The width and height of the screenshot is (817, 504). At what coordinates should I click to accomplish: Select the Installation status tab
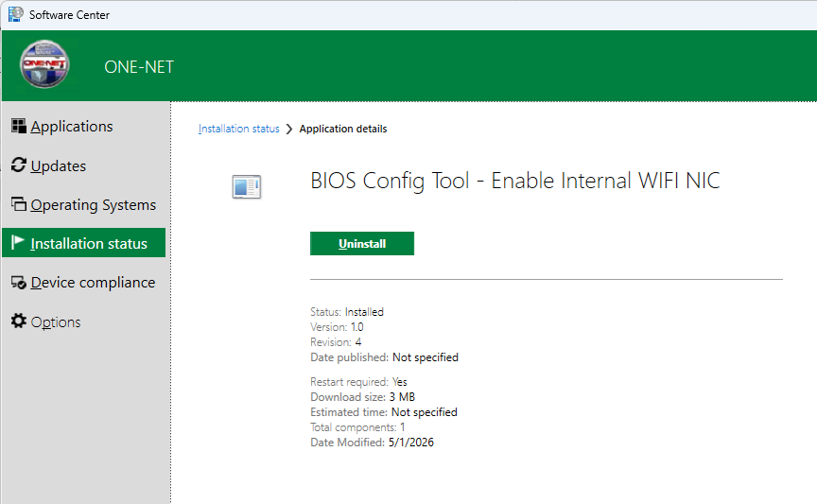(x=83, y=243)
